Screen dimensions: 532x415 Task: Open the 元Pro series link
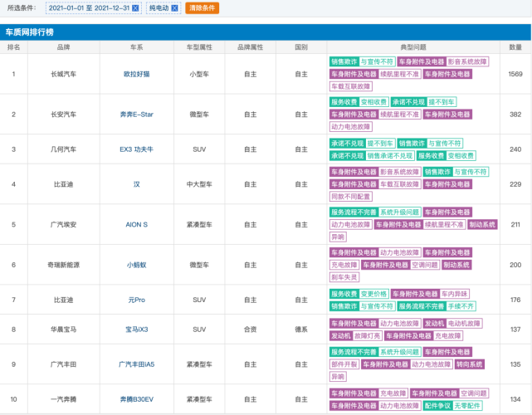coord(137,299)
